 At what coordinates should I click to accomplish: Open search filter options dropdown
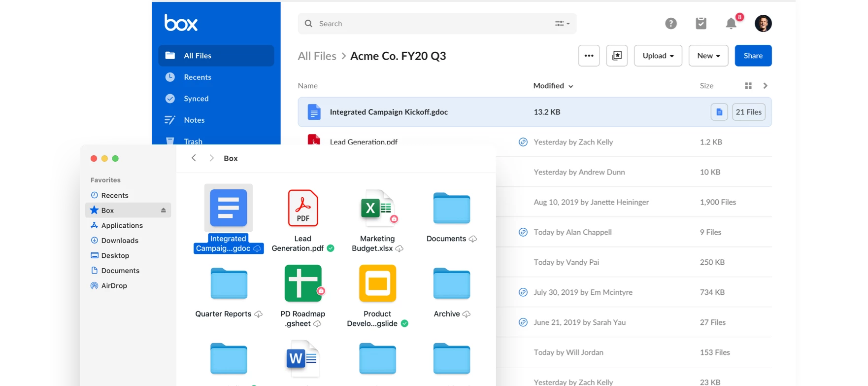(562, 24)
